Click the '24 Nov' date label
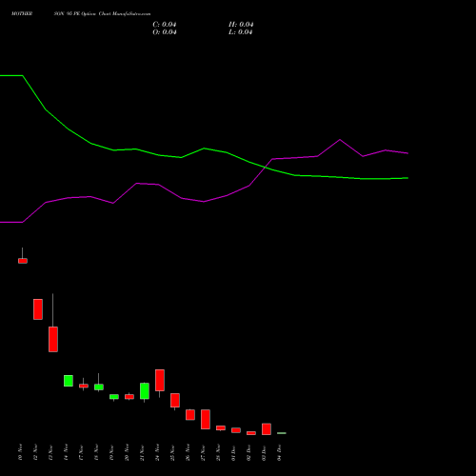476x476 pixels. click(157, 452)
